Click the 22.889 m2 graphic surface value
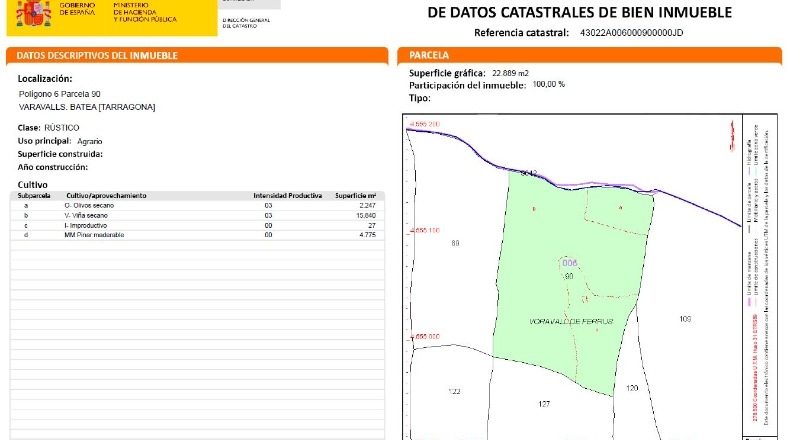The width and height of the screenshot is (790, 440). [510, 73]
